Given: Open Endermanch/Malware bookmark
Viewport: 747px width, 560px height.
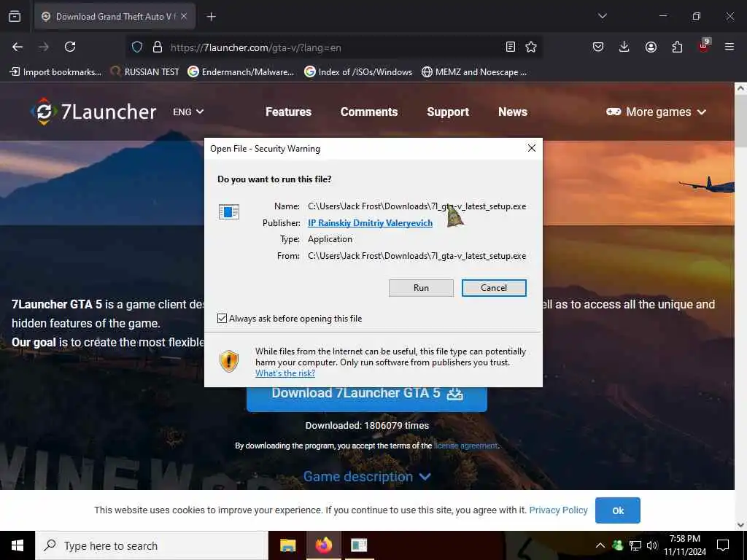Looking at the screenshot, I should (x=241, y=72).
